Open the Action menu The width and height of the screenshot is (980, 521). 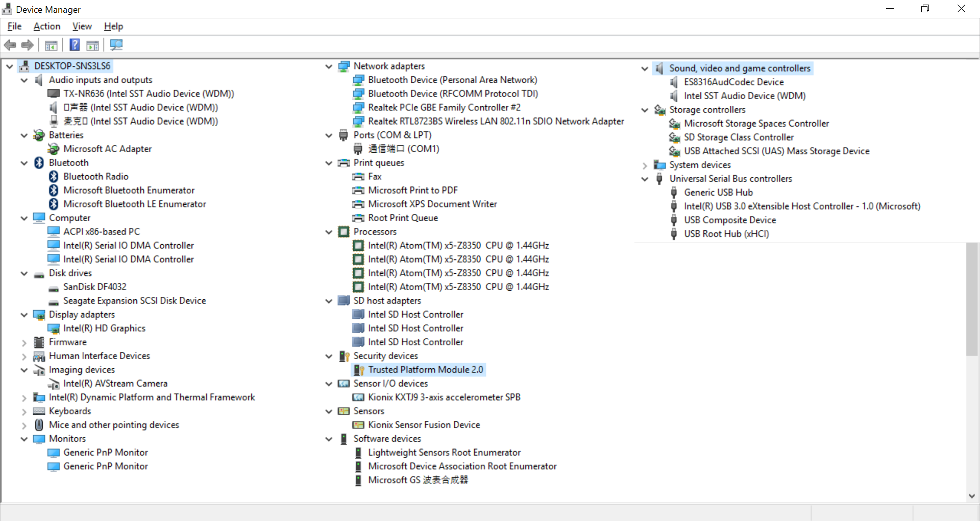47,27
